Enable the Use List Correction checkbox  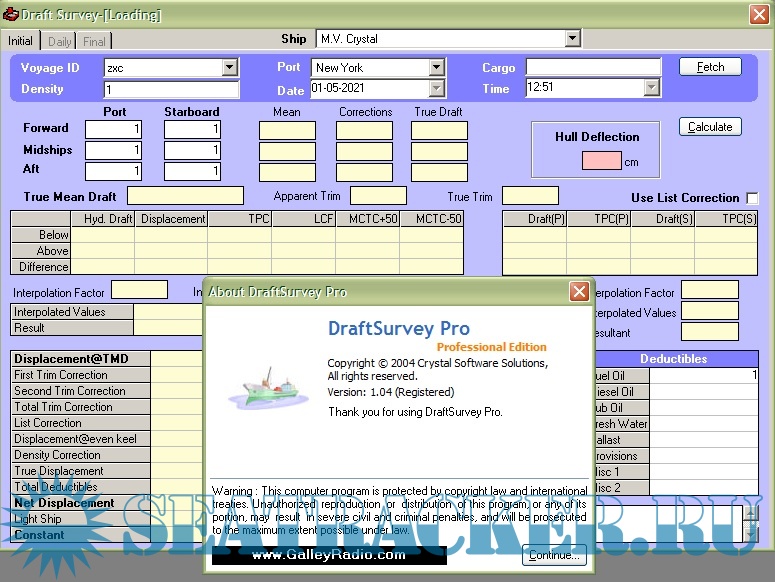pyautogui.click(x=752, y=198)
